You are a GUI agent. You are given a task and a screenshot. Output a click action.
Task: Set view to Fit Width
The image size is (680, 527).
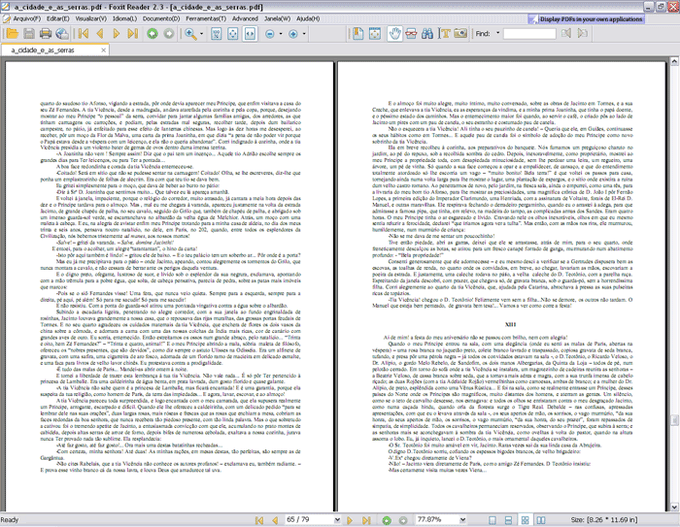click(x=250, y=34)
